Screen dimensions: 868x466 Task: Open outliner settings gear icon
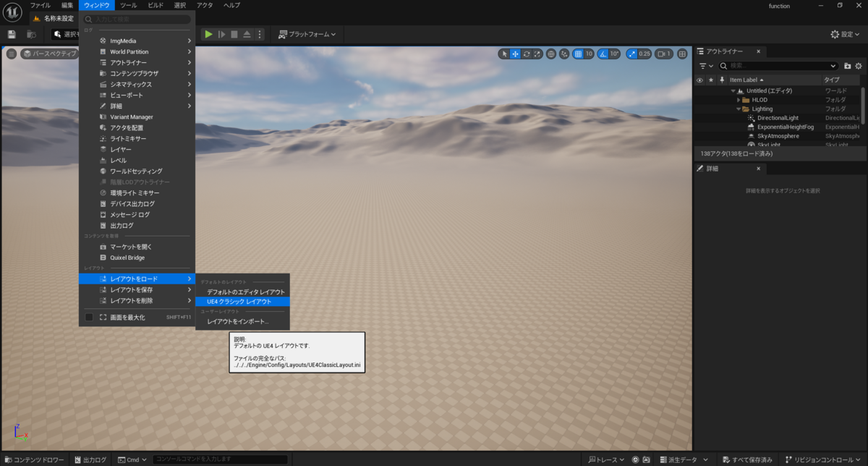pyautogui.click(x=859, y=66)
